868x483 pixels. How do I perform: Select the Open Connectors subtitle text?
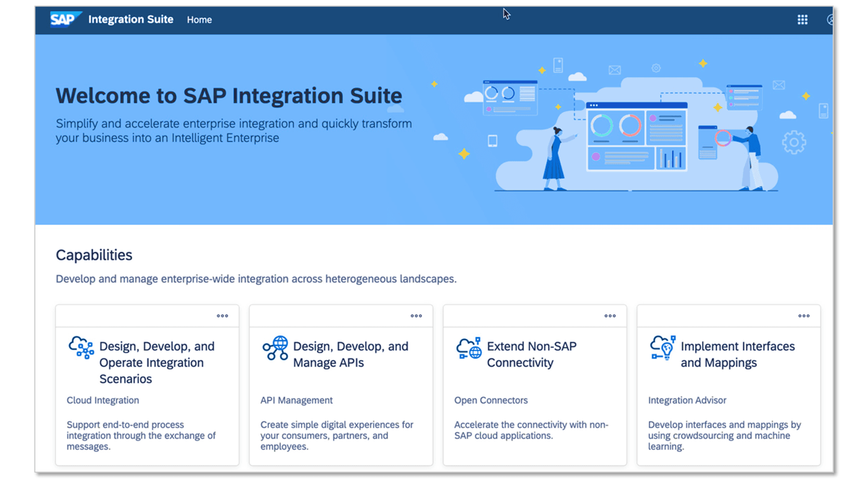pyautogui.click(x=491, y=400)
